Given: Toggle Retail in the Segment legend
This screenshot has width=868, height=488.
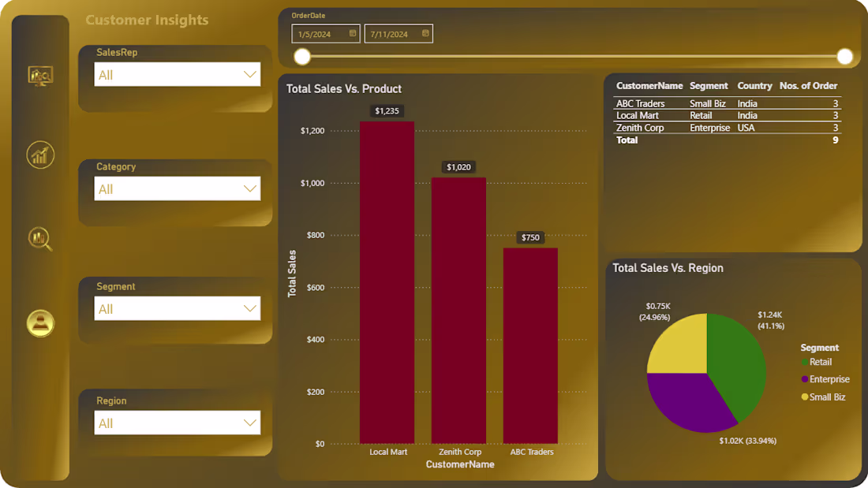Looking at the screenshot, I should [x=821, y=363].
